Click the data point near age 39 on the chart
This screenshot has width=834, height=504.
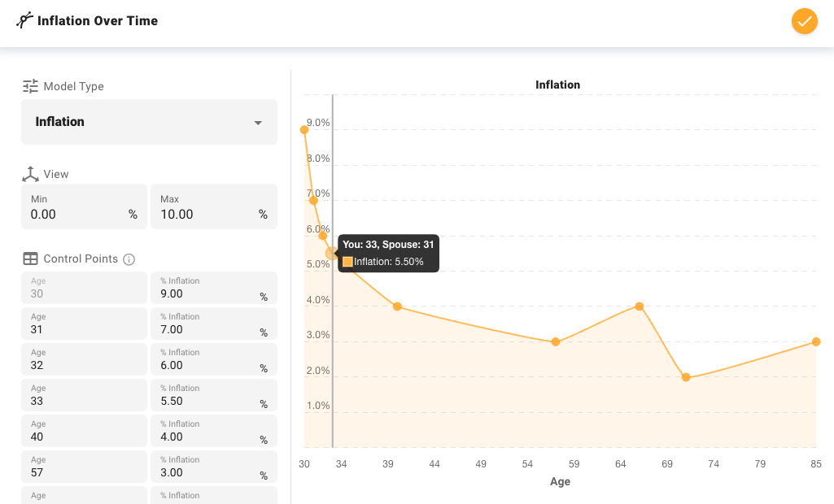[397, 306]
